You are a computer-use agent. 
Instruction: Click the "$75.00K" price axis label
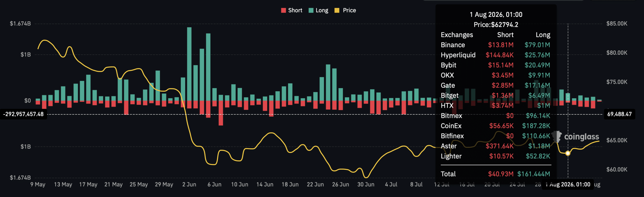[x=617, y=82]
